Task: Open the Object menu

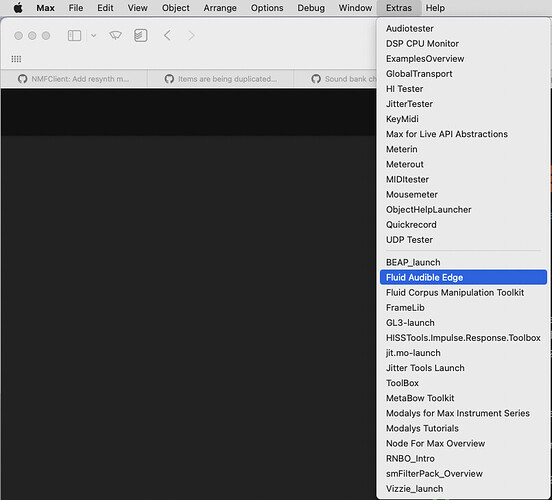Action: tap(176, 8)
